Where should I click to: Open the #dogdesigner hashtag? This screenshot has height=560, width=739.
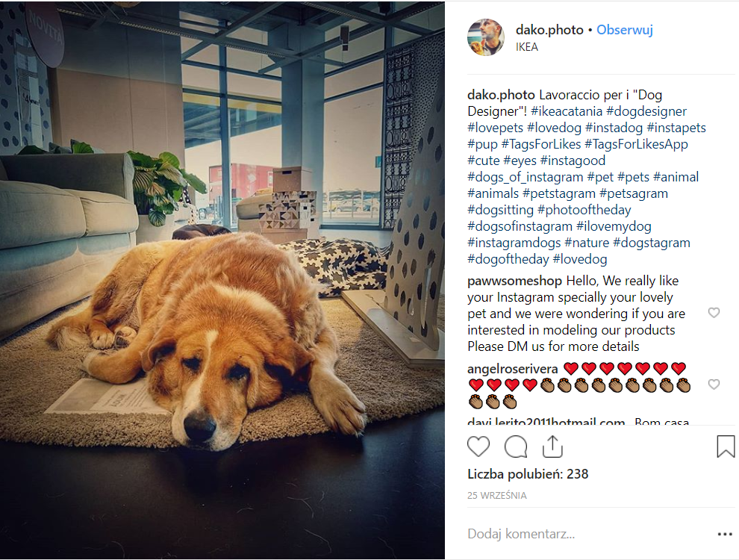pos(646,111)
